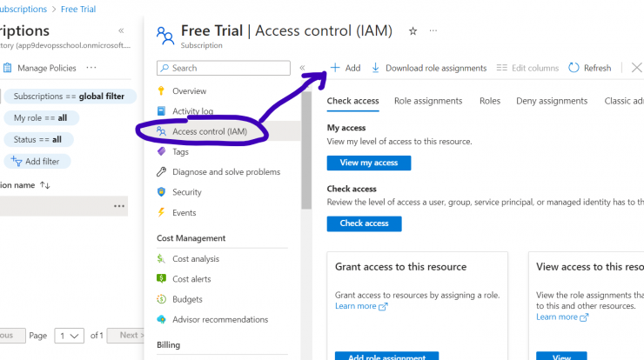Click the Cost alerts green icon
This screenshot has height=360, width=644.
click(161, 279)
